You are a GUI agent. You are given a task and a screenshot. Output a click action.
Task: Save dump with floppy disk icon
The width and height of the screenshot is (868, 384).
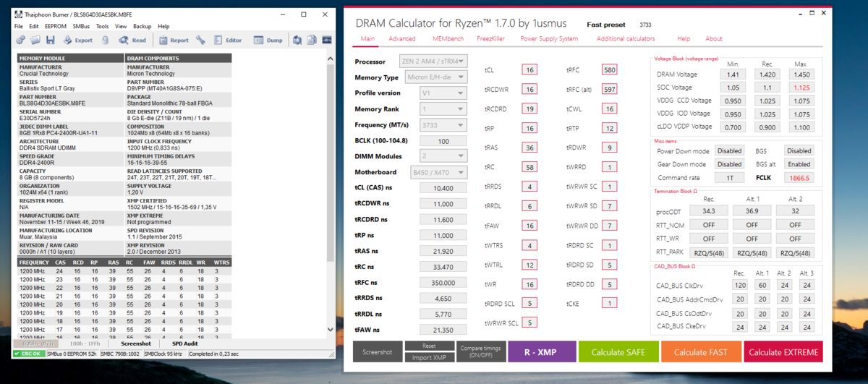(51, 40)
